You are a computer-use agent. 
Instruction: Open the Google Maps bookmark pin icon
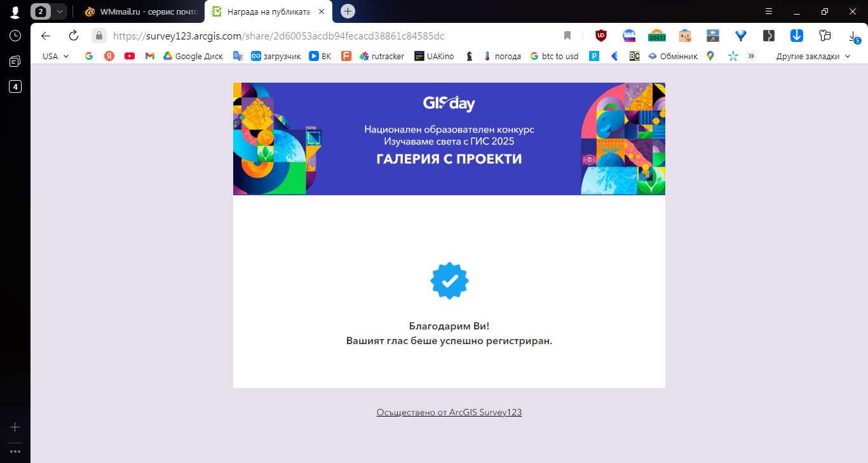click(x=710, y=56)
